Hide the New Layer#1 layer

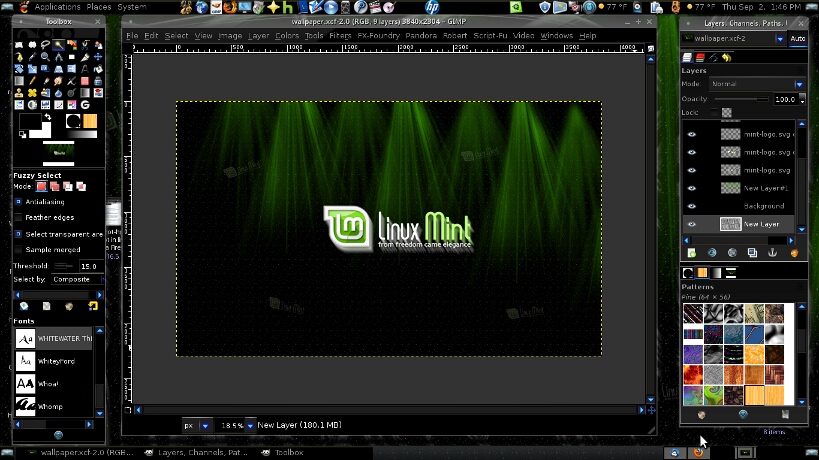[x=692, y=188]
